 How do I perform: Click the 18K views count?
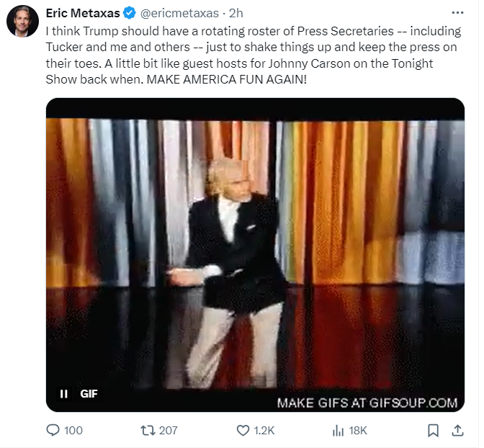coord(358,430)
